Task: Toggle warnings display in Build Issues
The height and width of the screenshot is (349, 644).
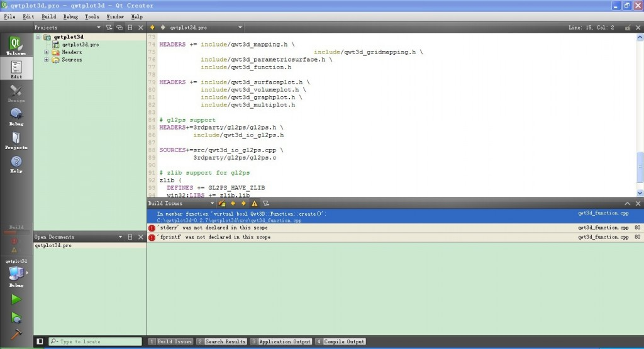Action: [x=254, y=204]
